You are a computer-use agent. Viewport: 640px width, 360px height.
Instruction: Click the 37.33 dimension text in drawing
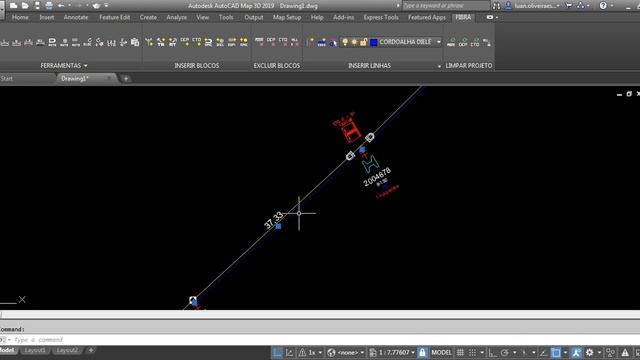(273, 220)
